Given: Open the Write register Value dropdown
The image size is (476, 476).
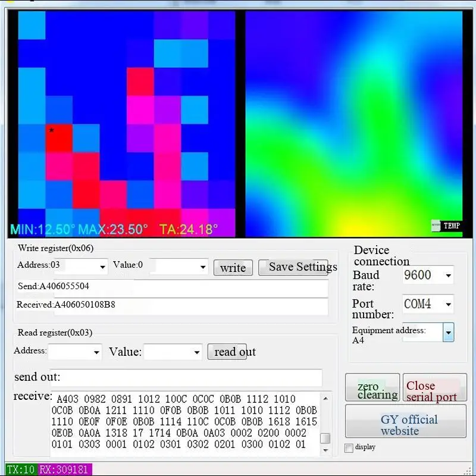Looking at the screenshot, I should coord(203,267).
